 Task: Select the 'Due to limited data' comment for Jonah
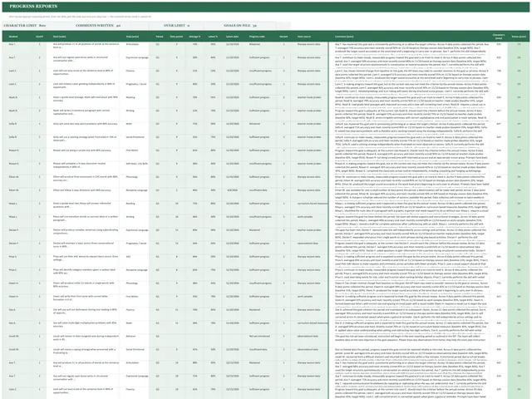(x=411, y=353)
